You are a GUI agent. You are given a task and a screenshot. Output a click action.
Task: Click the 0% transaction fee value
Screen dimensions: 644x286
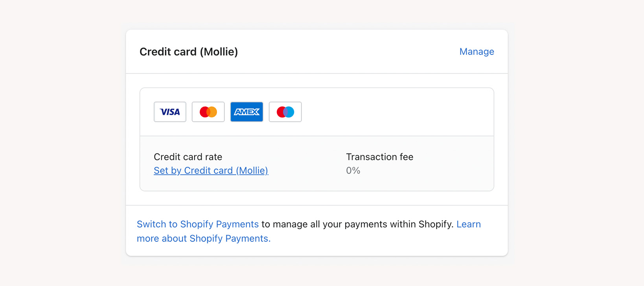[353, 171]
